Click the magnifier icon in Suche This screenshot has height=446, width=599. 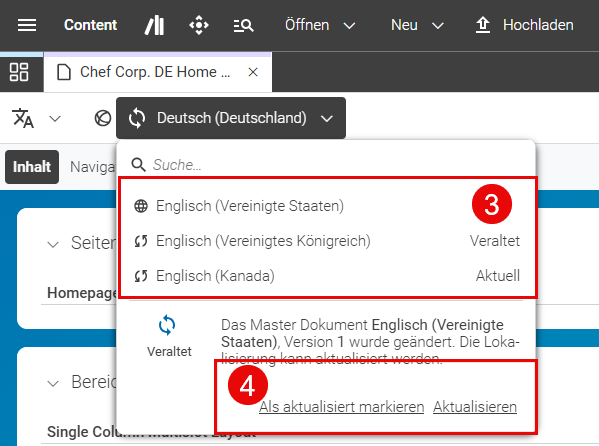click(138, 165)
